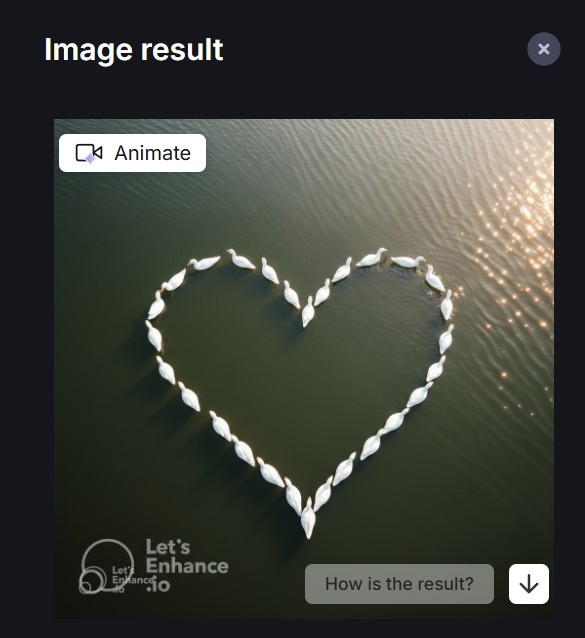Image resolution: width=585 pixels, height=638 pixels.
Task: Click the purple sparkle on the camera icon
Action: coord(90,159)
